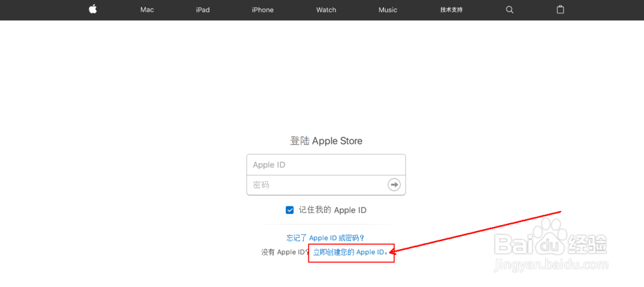The width and height of the screenshot is (644, 287).
Task: Click the 没有 Apple ID? text
Action: tap(285, 252)
